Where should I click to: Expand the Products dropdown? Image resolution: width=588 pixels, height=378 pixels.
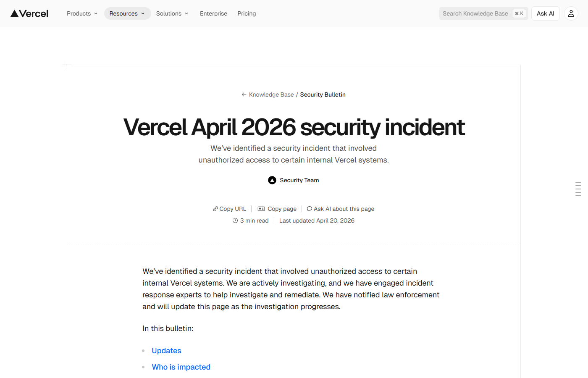(x=81, y=13)
